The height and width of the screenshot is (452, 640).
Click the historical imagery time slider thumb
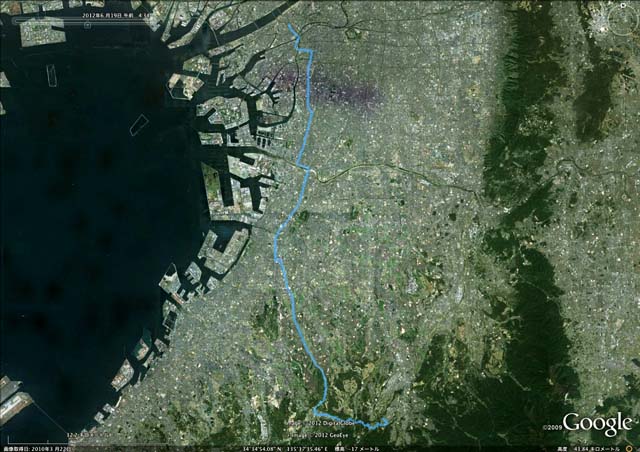click(x=87, y=25)
